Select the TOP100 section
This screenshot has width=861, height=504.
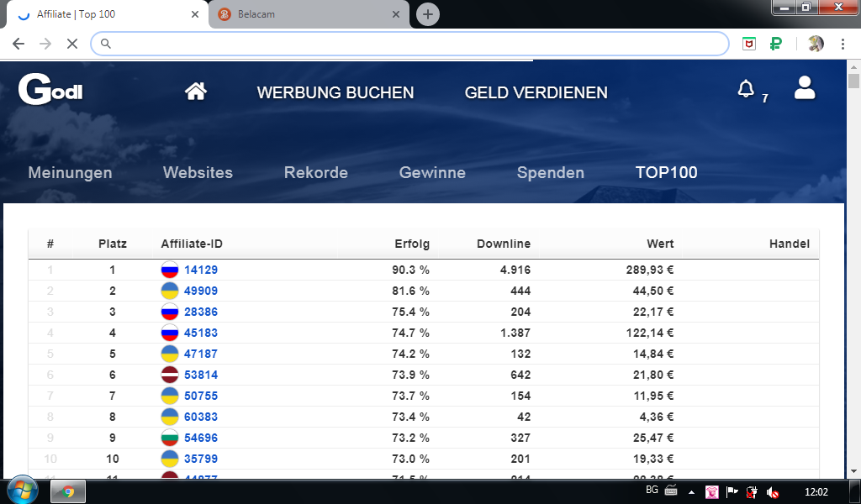tap(667, 173)
